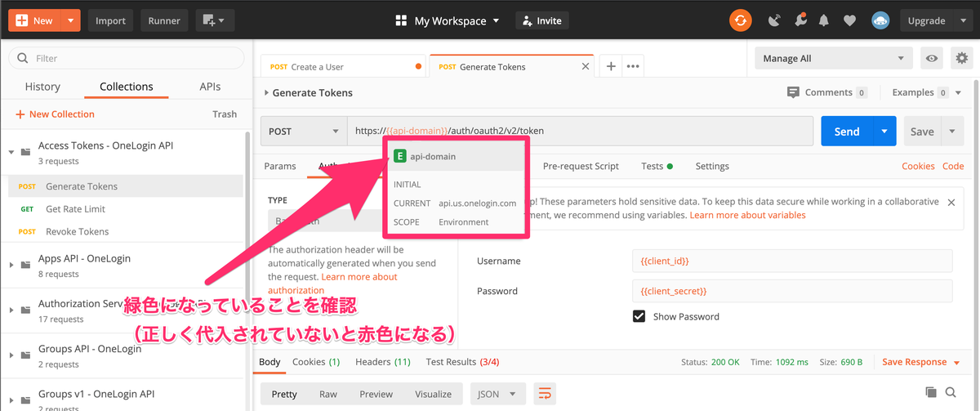980x411 pixels.
Task: Click the orange New button
Action: pos(34,20)
